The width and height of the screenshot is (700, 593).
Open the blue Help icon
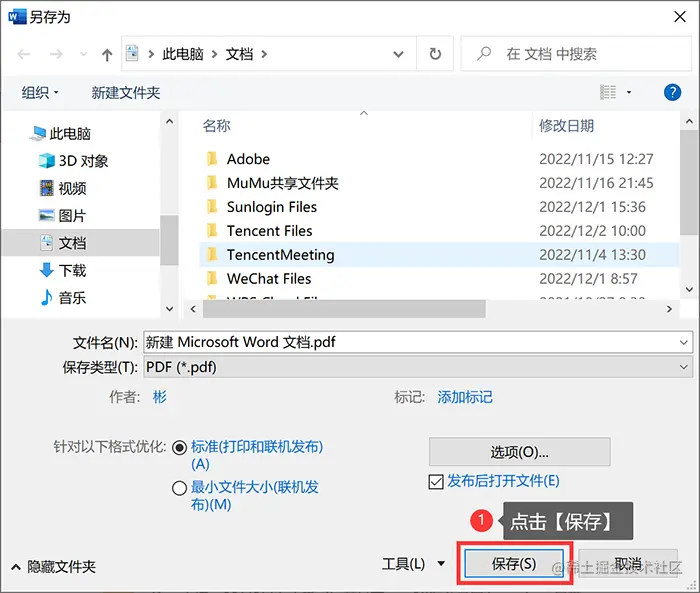coord(672,92)
